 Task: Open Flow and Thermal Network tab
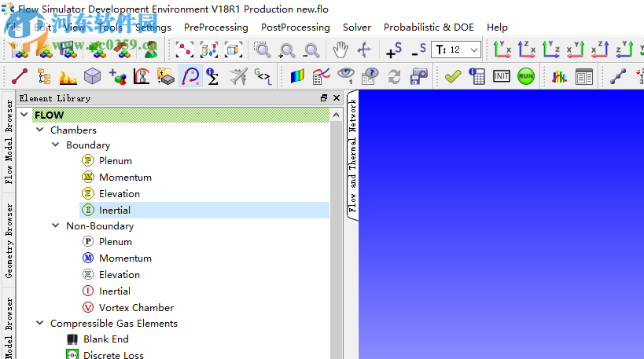coord(352,155)
